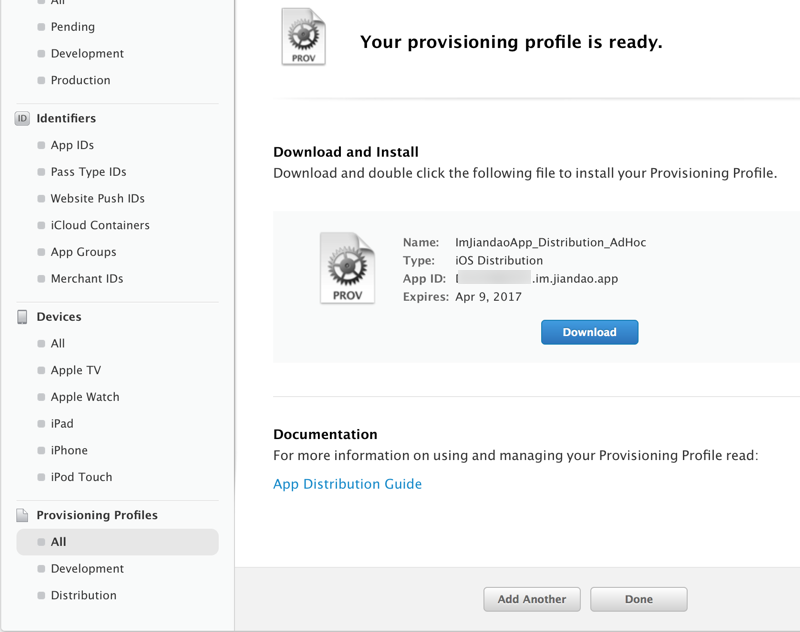This screenshot has width=800, height=632.
Task: Select App Groups in sidebar
Action: [83, 252]
